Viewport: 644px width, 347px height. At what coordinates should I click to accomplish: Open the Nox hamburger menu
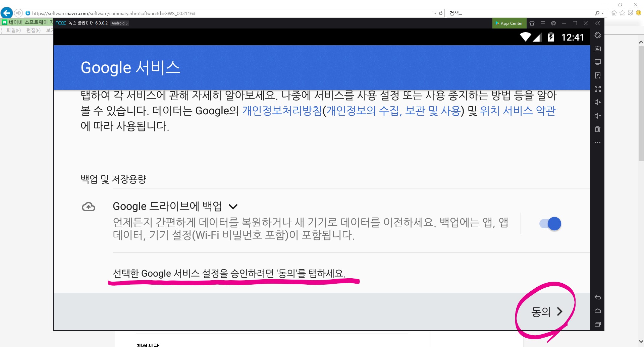[543, 23]
